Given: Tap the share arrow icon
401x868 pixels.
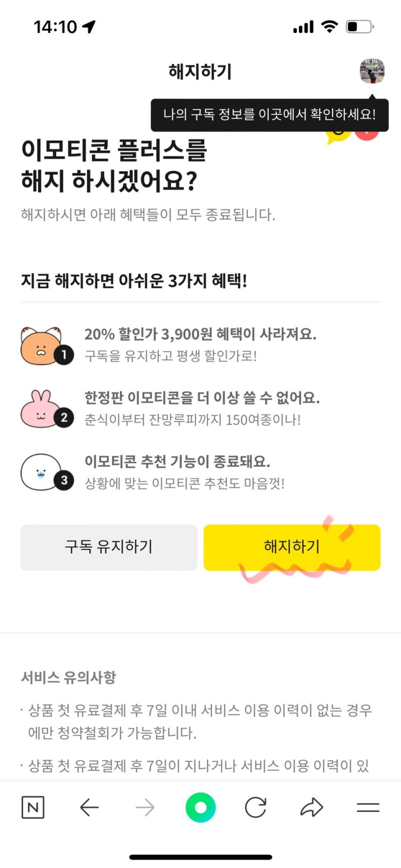Looking at the screenshot, I should (x=311, y=808).
